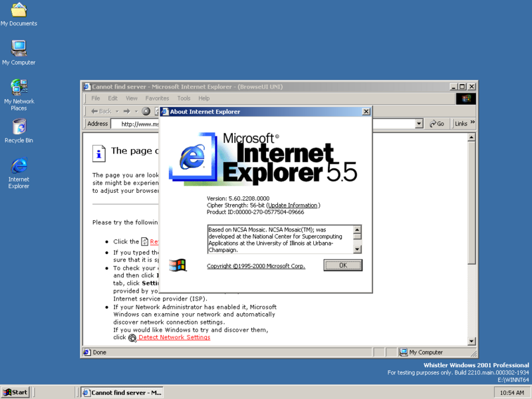Open the Recycle Bin desktop icon
This screenshot has width=532, height=399.
click(x=19, y=130)
